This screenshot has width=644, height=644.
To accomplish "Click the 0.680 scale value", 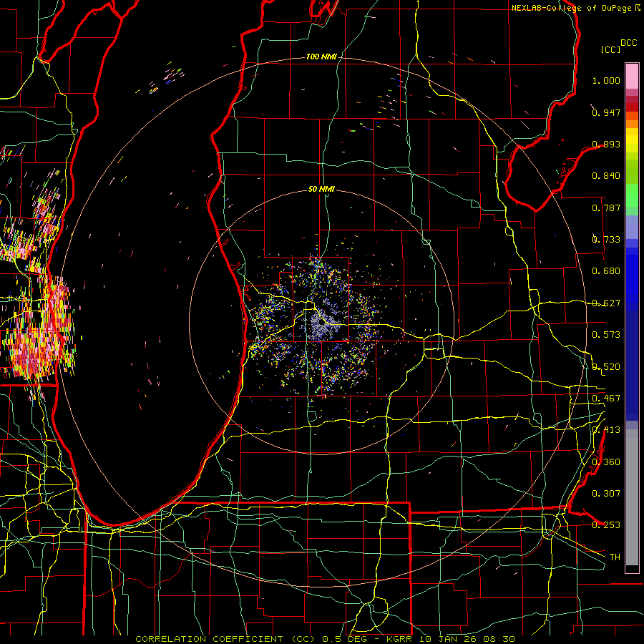I will 606,271.
